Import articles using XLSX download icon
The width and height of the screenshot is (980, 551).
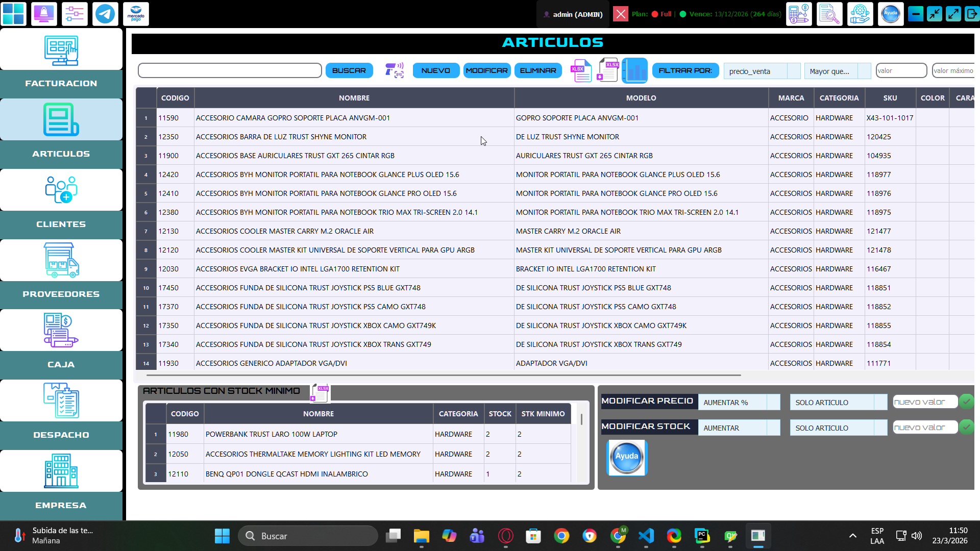[608, 70]
